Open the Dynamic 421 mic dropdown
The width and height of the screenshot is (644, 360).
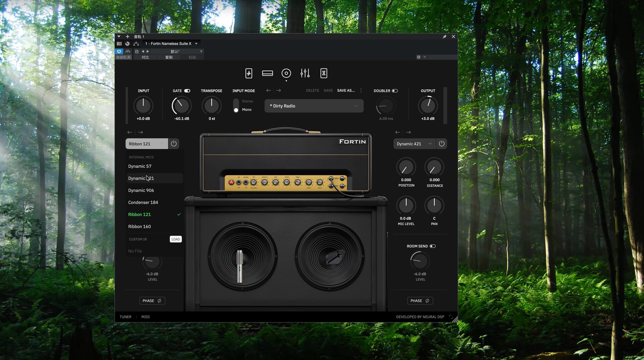coord(414,144)
